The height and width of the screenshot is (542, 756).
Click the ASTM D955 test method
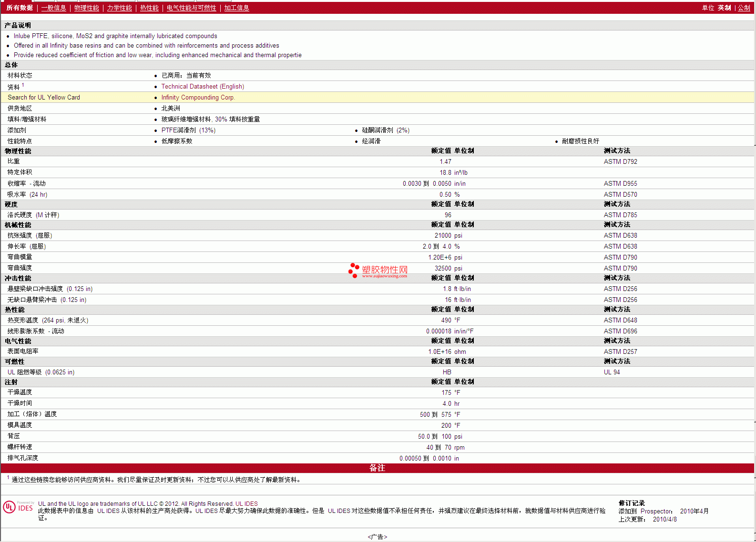pos(620,184)
